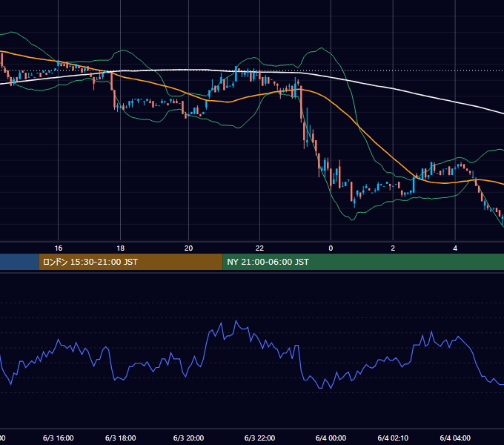
Task: Click the 2 hour label on price chart axis
Action: [x=393, y=248]
